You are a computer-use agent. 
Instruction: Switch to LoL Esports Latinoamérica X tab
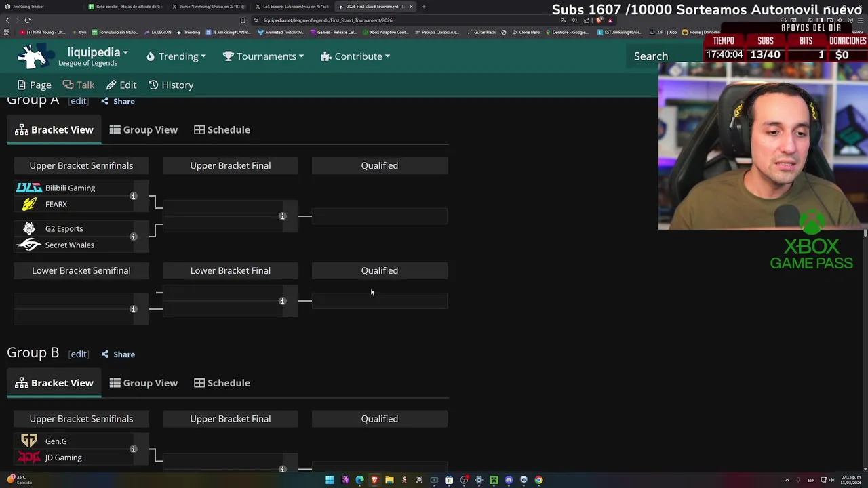293,7
